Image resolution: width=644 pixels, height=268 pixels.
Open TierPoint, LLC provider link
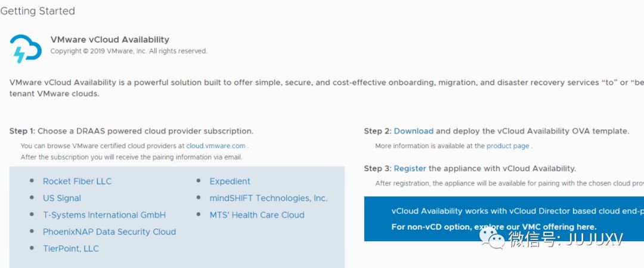point(70,248)
